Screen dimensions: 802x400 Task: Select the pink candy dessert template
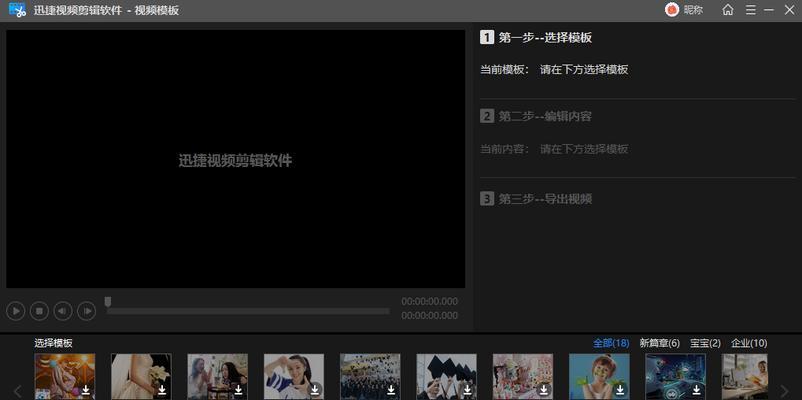coord(523,376)
